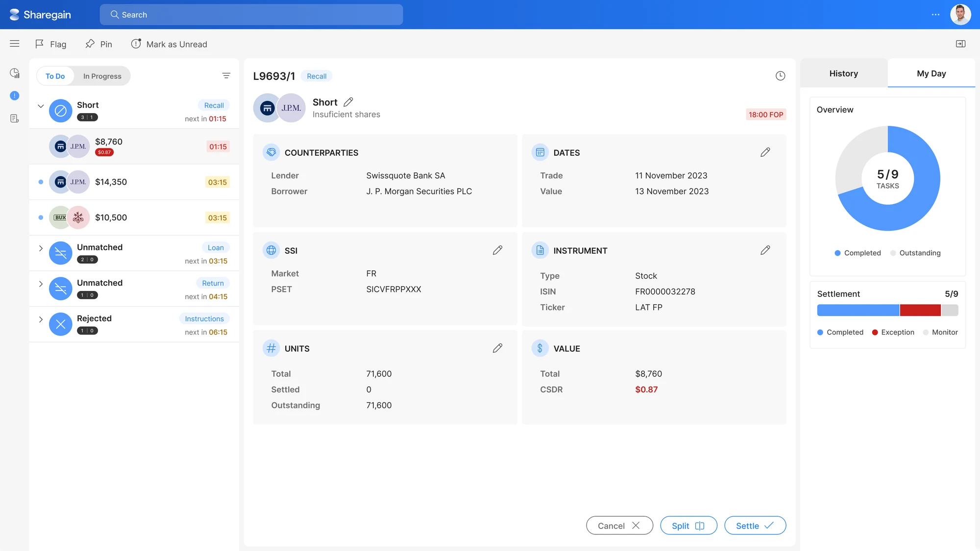Click the blue Completed settlement bar segment
This screenshot has height=551, width=980.
point(858,310)
